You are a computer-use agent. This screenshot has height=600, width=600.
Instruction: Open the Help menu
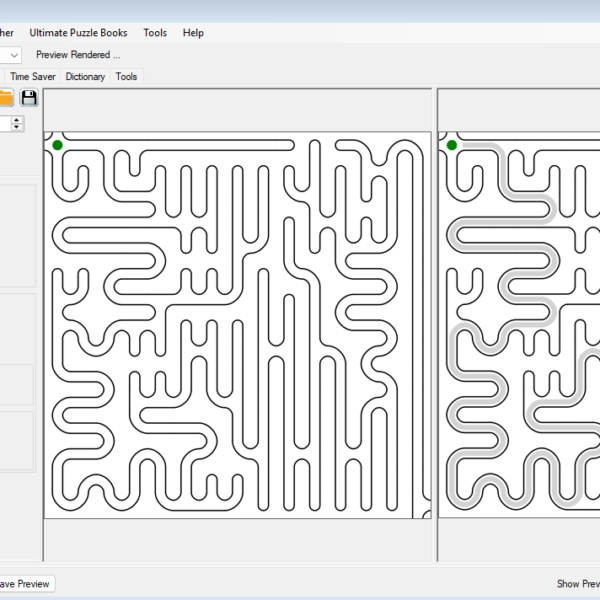coord(193,33)
